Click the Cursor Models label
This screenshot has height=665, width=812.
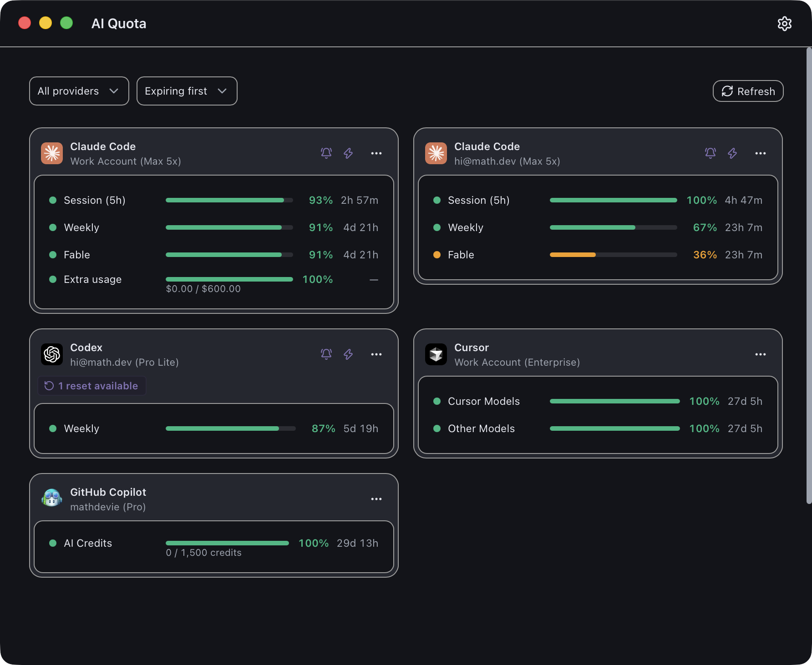(484, 401)
